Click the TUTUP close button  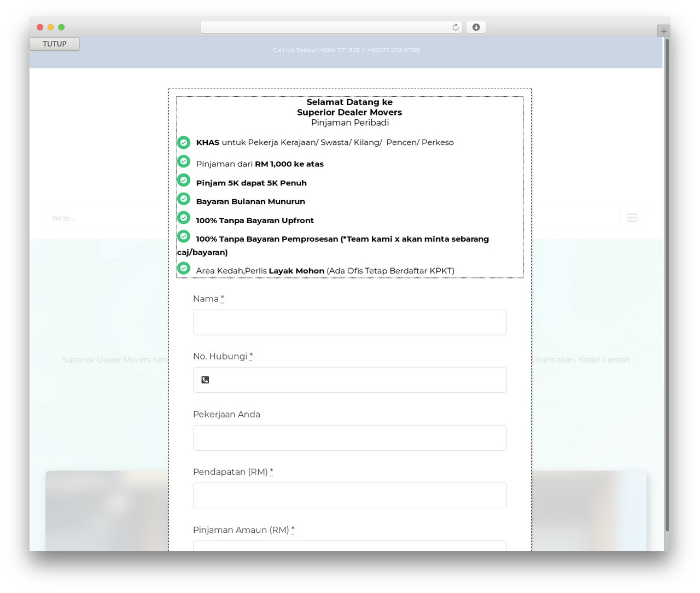click(55, 44)
